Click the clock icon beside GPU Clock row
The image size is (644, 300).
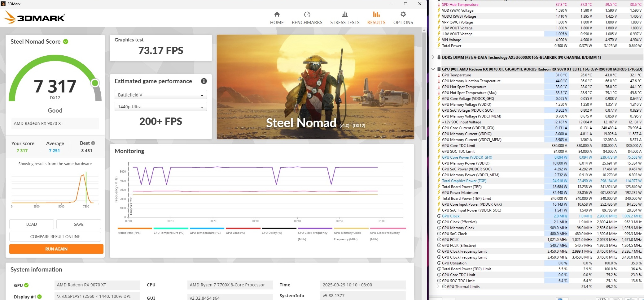(x=439, y=216)
